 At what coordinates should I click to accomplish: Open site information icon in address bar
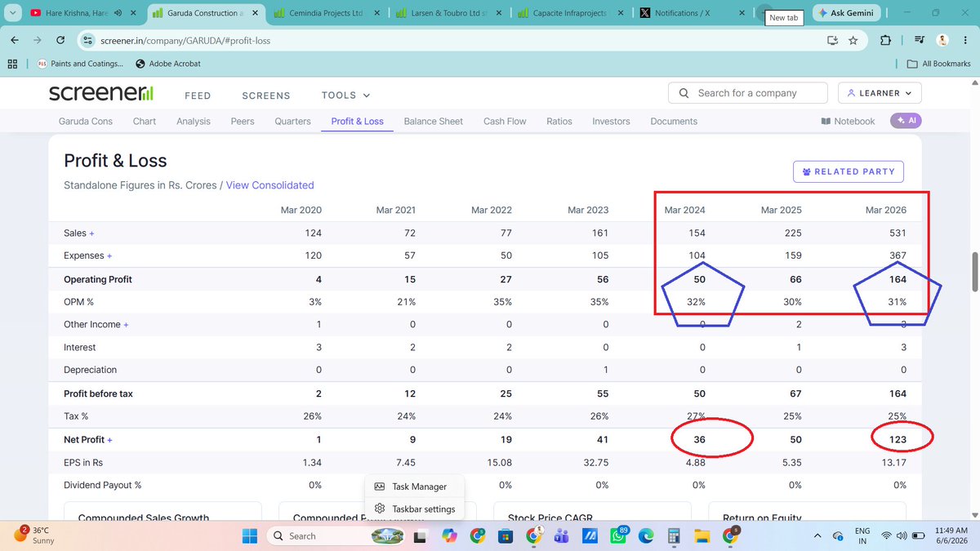pyautogui.click(x=88, y=40)
